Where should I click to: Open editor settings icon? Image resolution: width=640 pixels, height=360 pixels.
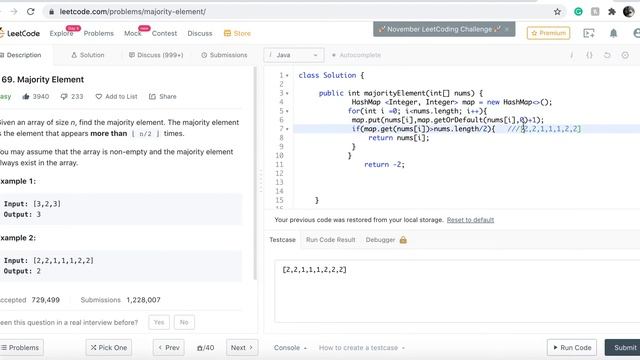(625, 55)
